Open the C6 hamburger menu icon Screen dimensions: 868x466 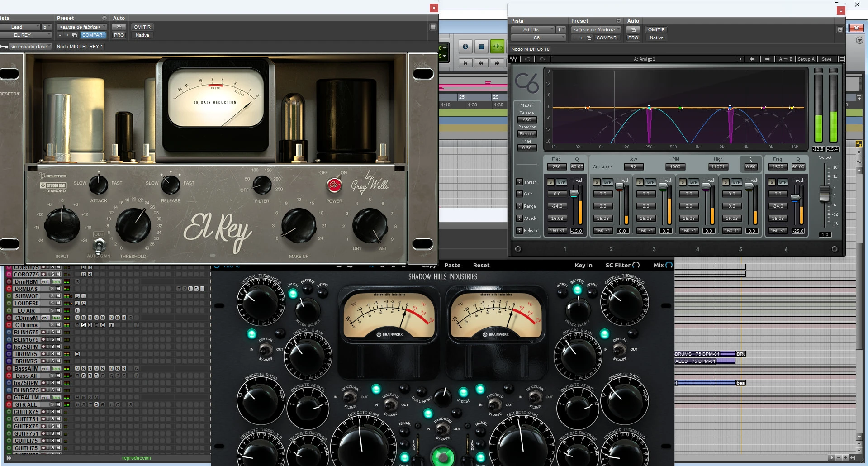(x=841, y=59)
